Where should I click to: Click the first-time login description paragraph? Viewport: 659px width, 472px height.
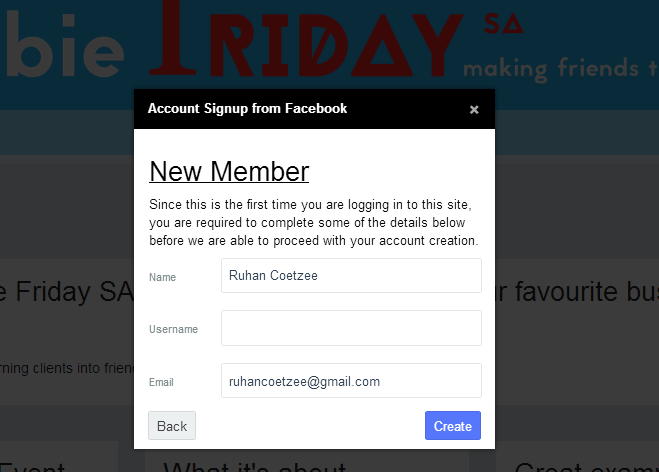tap(314, 222)
